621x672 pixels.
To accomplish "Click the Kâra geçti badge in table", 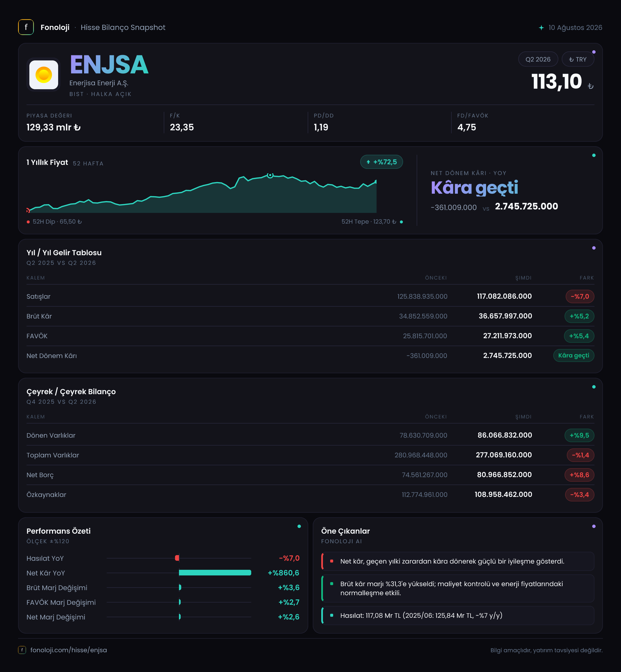I will point(574,355).
